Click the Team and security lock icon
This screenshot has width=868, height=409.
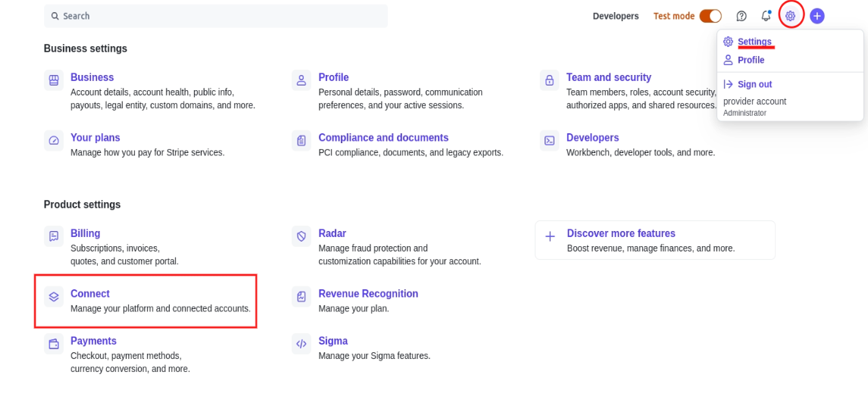coord(549,80)
